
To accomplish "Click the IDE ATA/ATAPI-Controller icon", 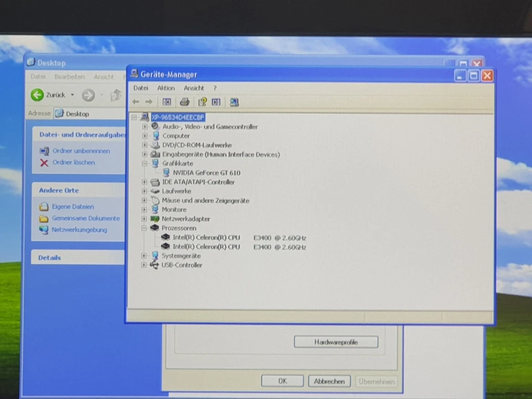I will [155, 182].
